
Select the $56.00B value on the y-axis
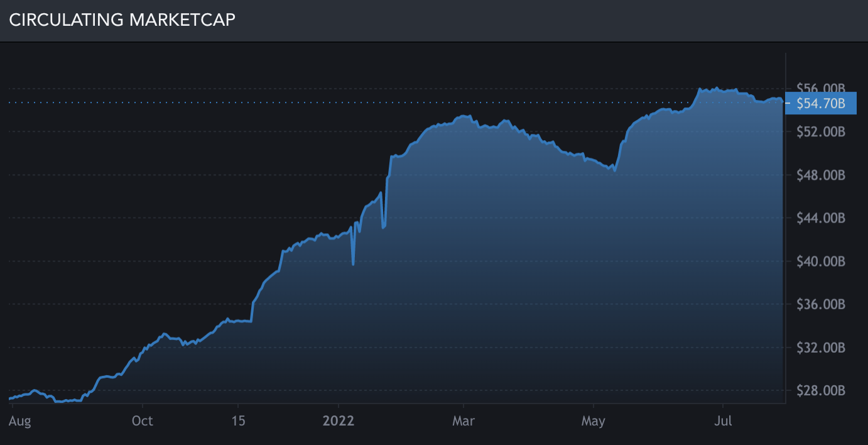point(822,88)
